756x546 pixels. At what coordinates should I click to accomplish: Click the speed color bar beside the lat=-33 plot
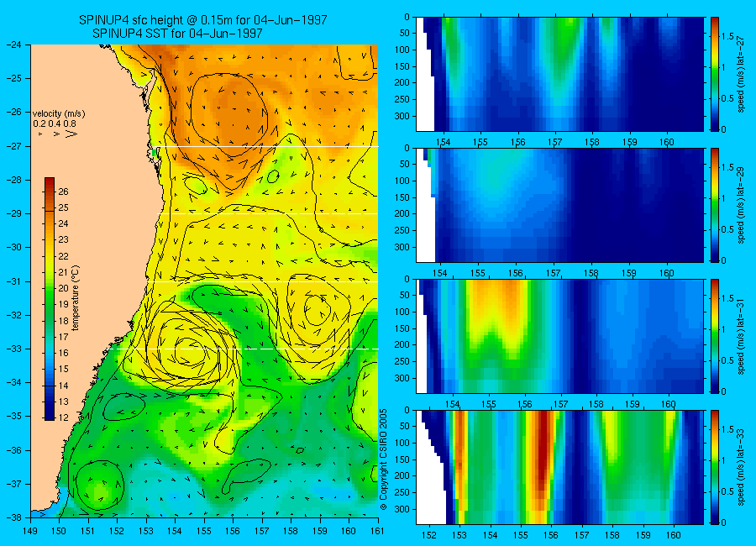point(715,467)
